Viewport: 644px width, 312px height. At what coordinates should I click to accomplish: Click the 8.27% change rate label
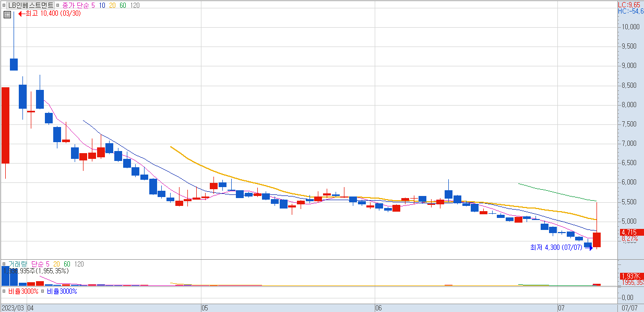(629, 238)
